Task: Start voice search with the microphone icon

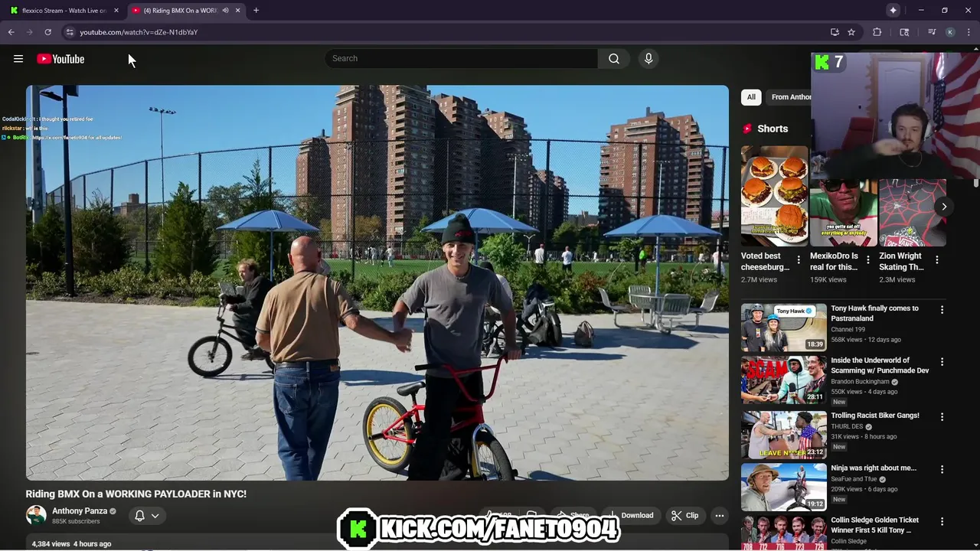Action: (648, 59)
